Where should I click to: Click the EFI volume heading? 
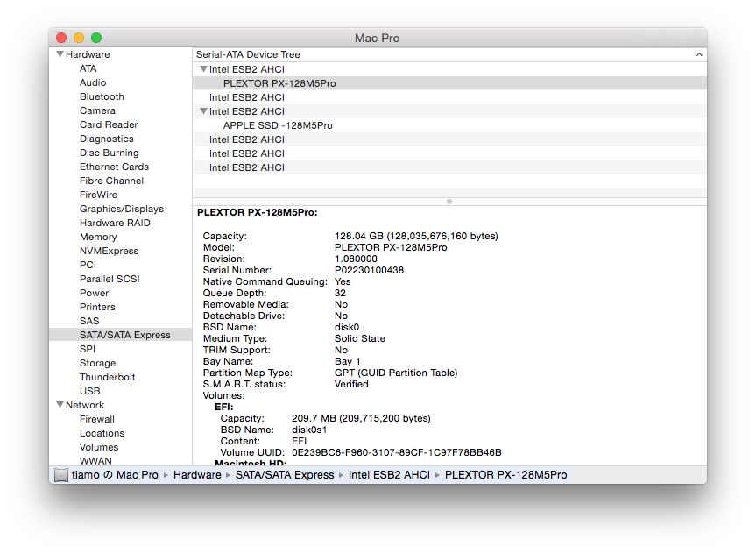coord(223,407)
